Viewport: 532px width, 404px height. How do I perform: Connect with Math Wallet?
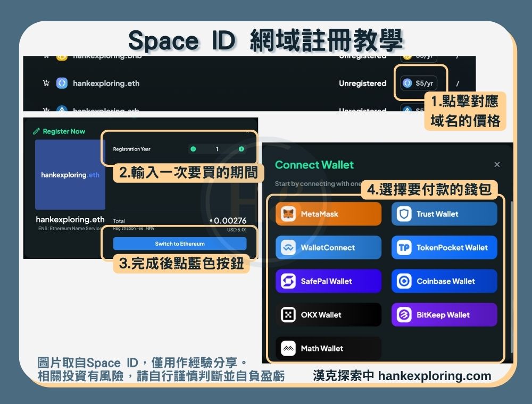328,348
